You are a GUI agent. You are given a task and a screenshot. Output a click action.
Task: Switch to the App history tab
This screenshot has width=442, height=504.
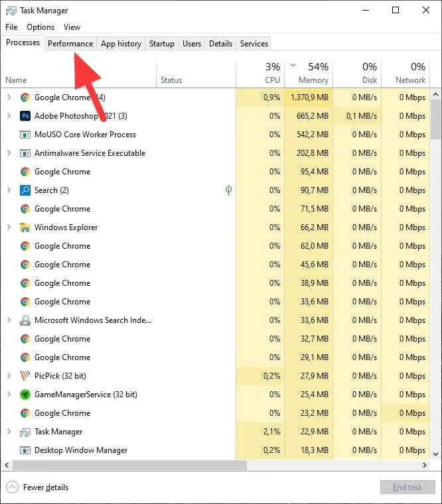(121, 44)
